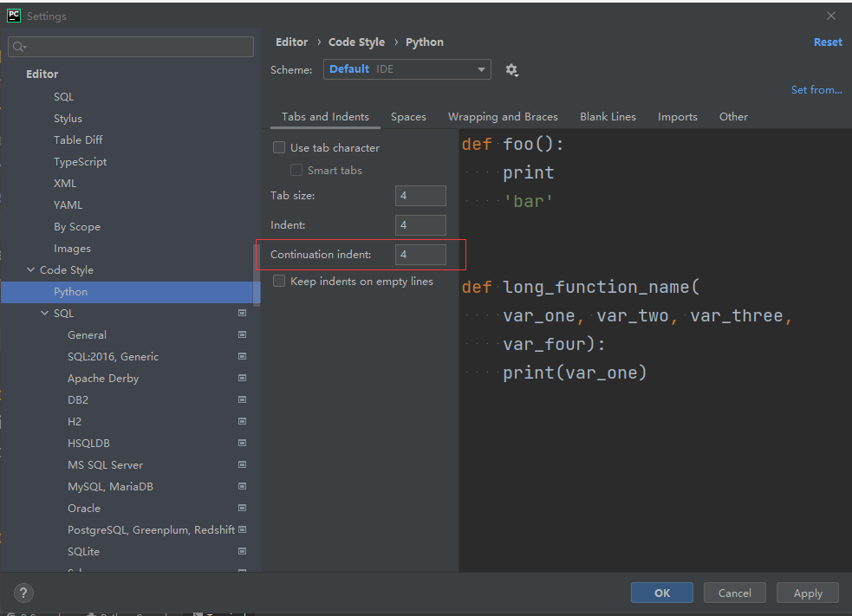The image size is (852, 616).
Task: Switch to the Tabs and Indents tab
Action: pos(325,117)
